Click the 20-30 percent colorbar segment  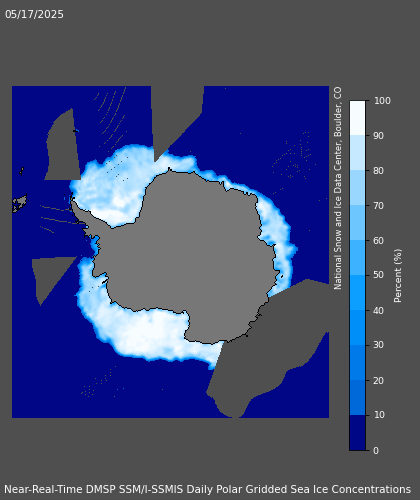(x=357, y=363)
